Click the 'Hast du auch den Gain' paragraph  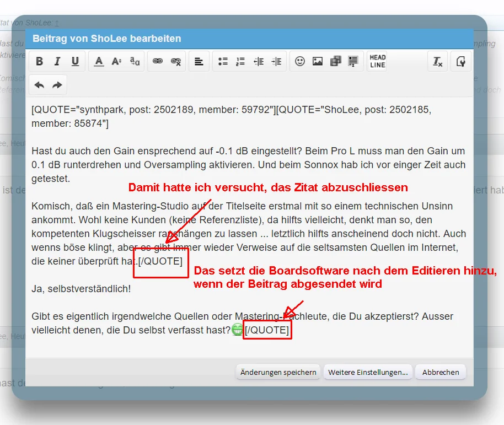point(249,164)
